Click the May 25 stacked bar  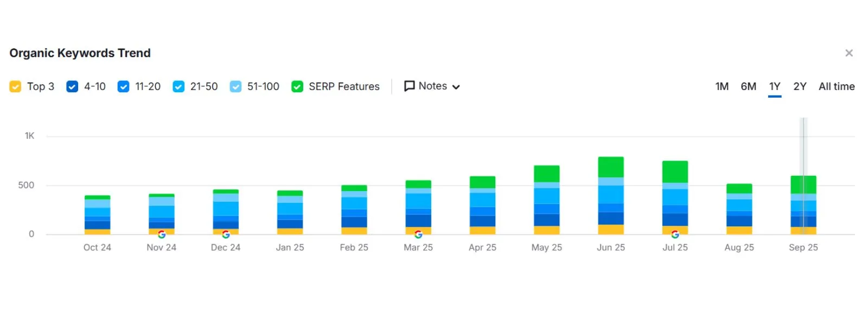pyautogui.click(x=546, y=200)
